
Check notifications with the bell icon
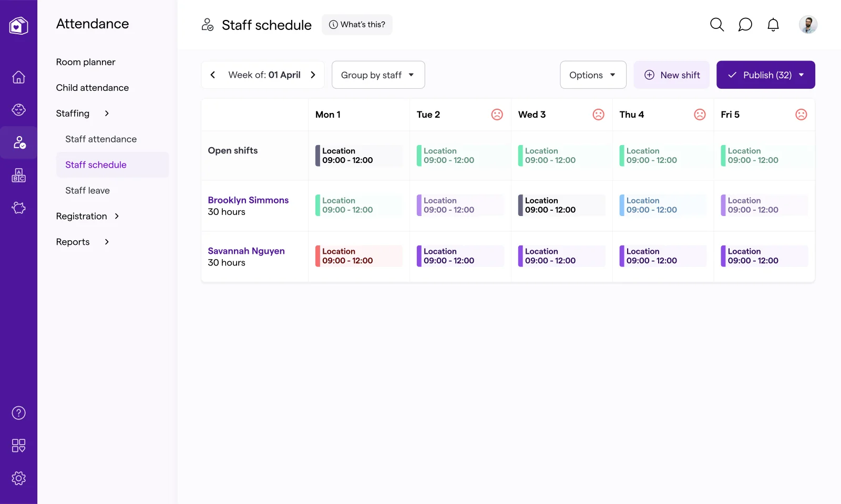[x=773, y=24]
